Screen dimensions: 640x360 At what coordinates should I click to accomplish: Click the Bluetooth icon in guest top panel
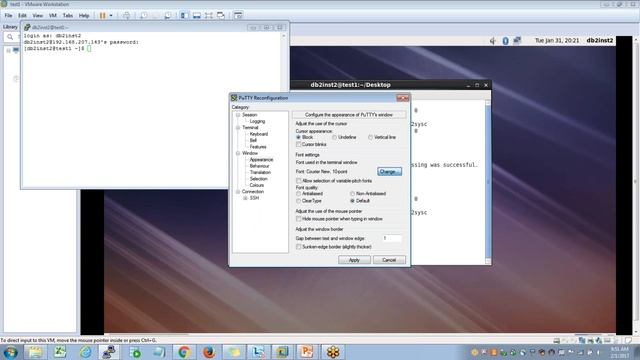[505, 40]
